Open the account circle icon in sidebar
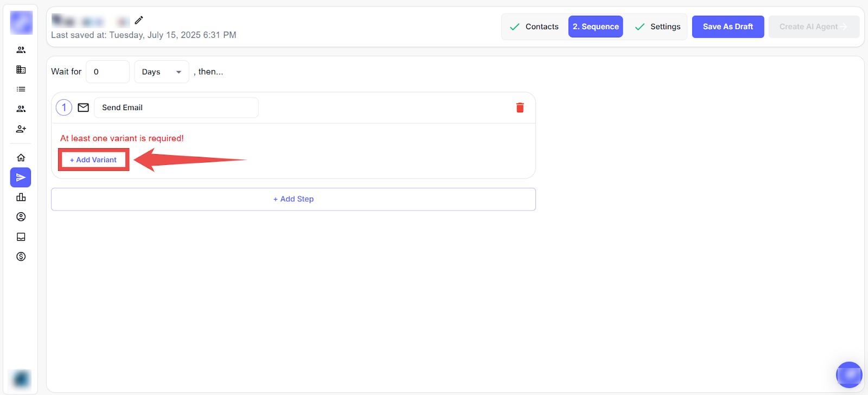Screen dimensions: 868x395 [x=21, y=217]
